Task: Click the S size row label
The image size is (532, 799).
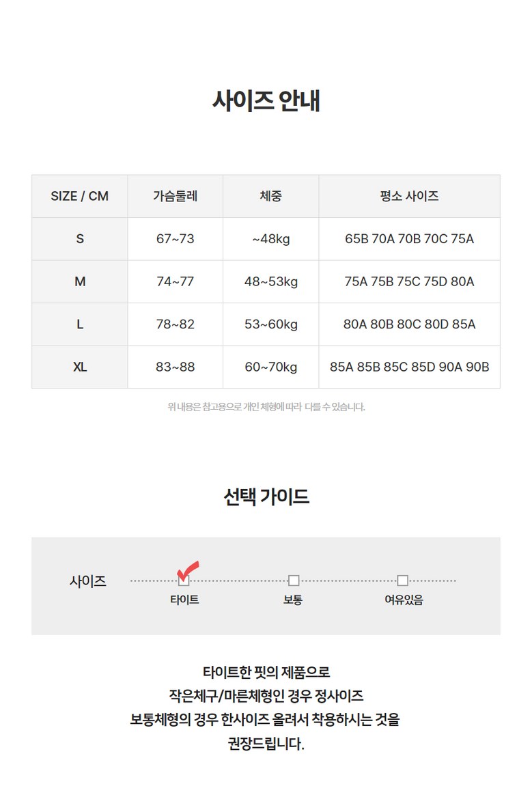Action: point(79,239)
